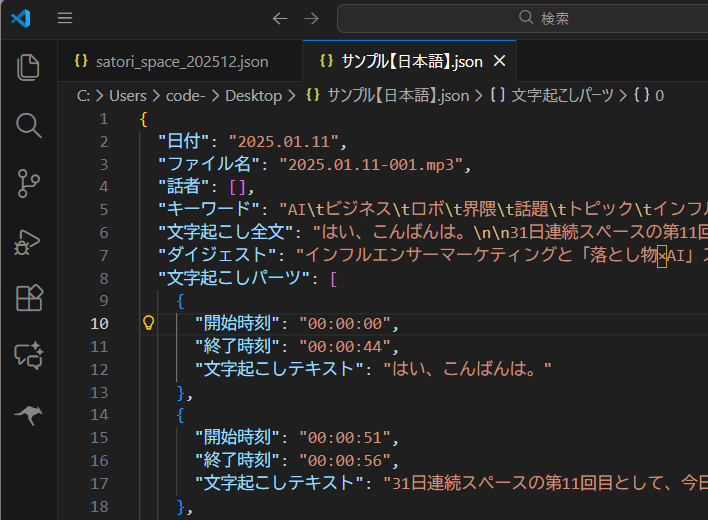The image size is (708, 520).
Task: Click the C: breadcrumb segment
Action: pyautogui.click(x=83, y=96)
